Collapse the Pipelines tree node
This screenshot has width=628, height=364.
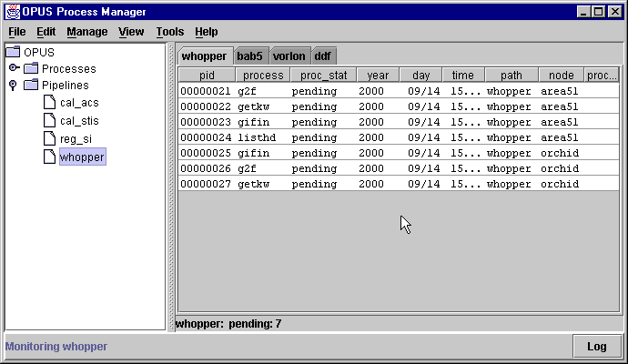pos(13,86)
